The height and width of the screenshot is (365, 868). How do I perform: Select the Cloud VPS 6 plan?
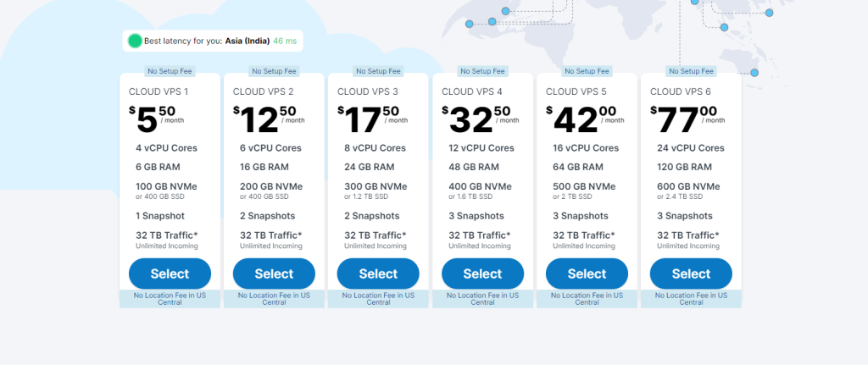pyautogui.click(x=691, y=274)
